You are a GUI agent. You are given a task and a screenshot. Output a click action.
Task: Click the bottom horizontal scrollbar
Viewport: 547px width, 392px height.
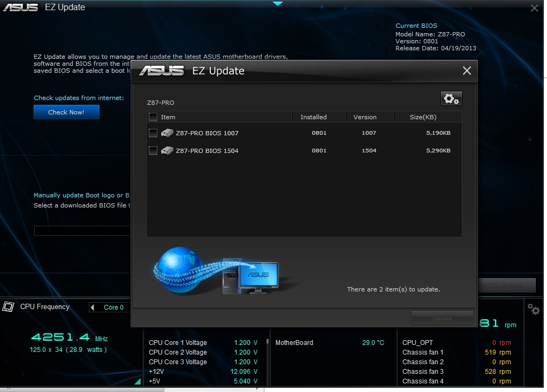coord(82,389)
